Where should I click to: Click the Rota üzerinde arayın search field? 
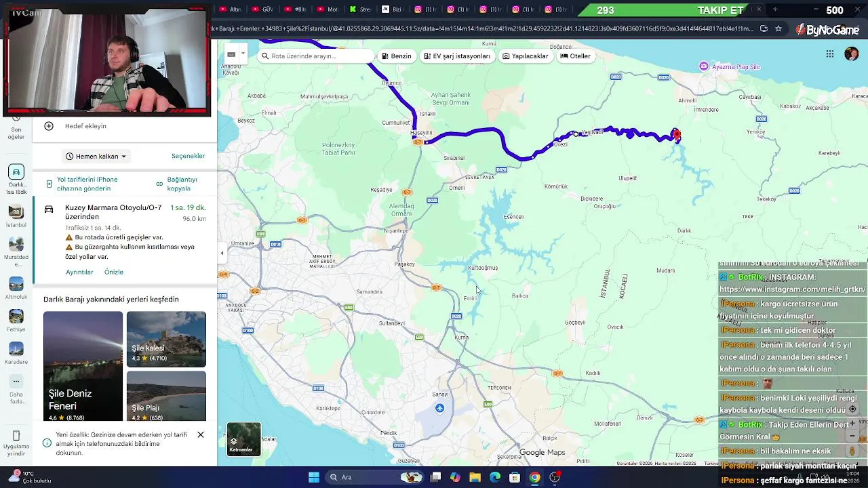coord(319,56)
